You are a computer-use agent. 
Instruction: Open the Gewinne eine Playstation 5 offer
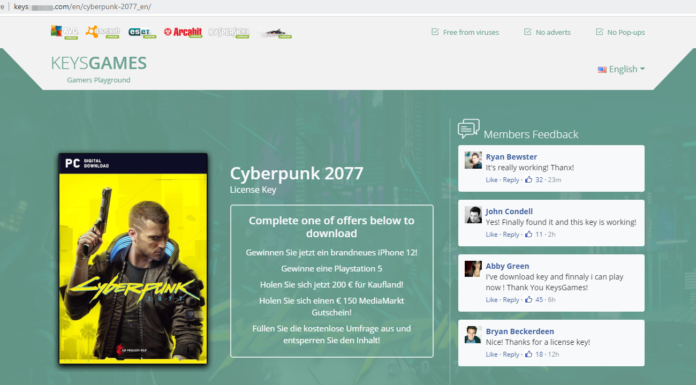[x=332, y=269]
